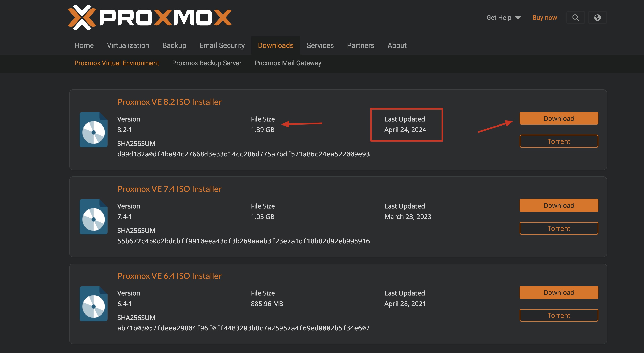Viewport: 644px width, 353px height.
Task: Click the version value 7.4-1
Action: (x=125, y=217)
